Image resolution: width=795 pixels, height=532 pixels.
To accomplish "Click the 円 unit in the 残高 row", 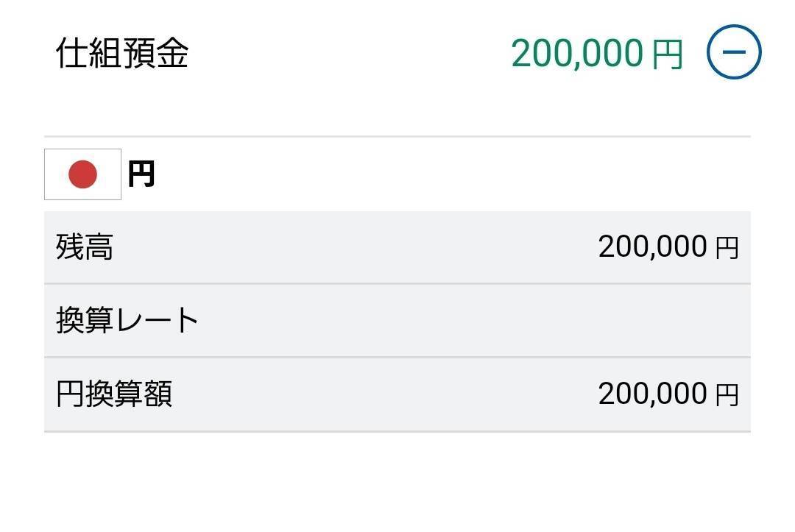I will pos(727,248).
